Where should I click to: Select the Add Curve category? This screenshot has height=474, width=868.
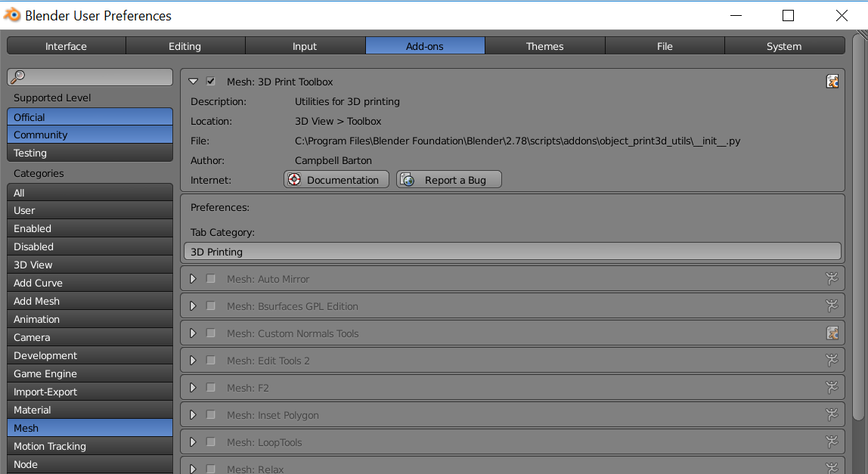pos(90,283)
